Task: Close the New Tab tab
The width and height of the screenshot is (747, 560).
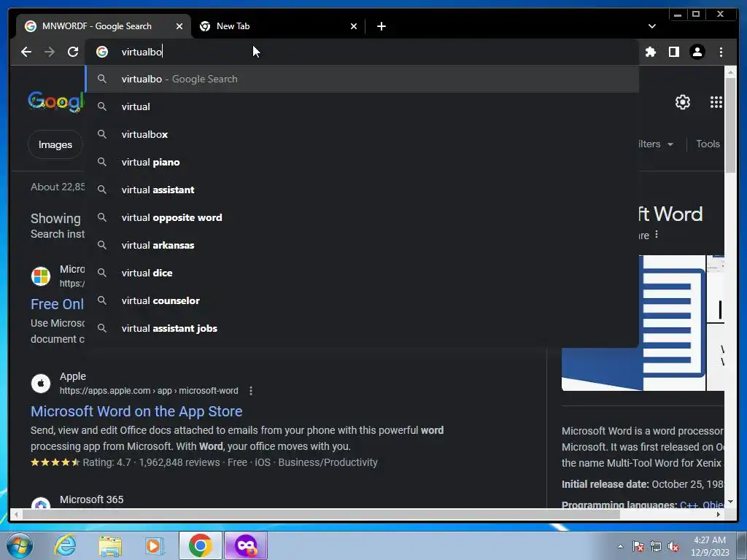Action: point(354,26)
